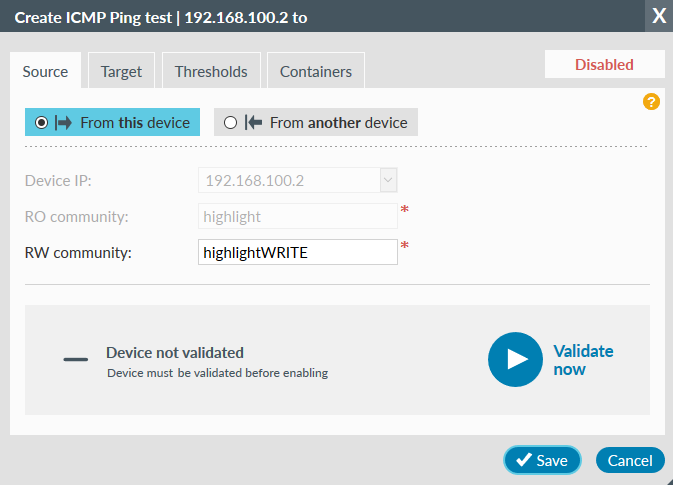This screenshot has width=673, height=485.
Task: Click the 'Device IP:' label
Action: [x=58, y=181]
